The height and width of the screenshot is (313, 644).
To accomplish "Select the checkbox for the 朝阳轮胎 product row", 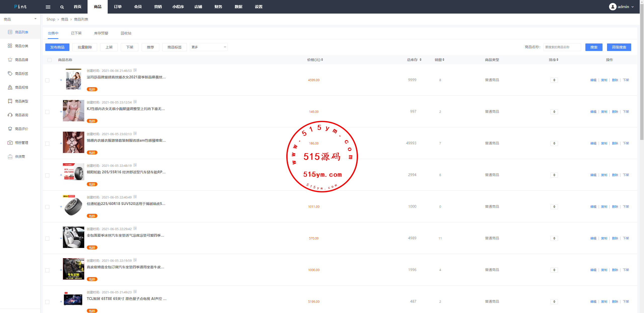I will pyautogui.click(x=47, y=175).
